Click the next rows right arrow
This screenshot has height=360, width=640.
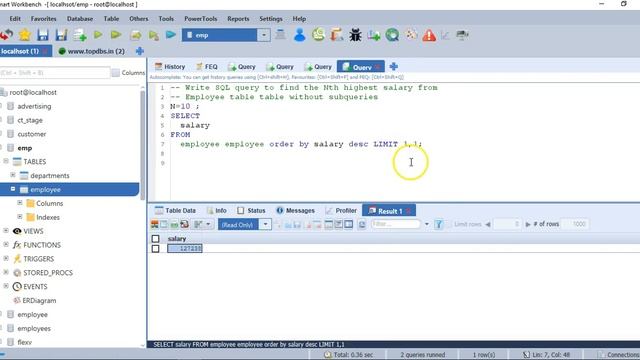click(x=528, y=224)
